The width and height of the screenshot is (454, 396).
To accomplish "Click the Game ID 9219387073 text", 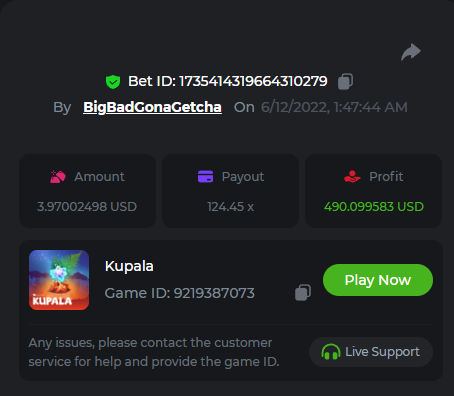I will [180, 293].
